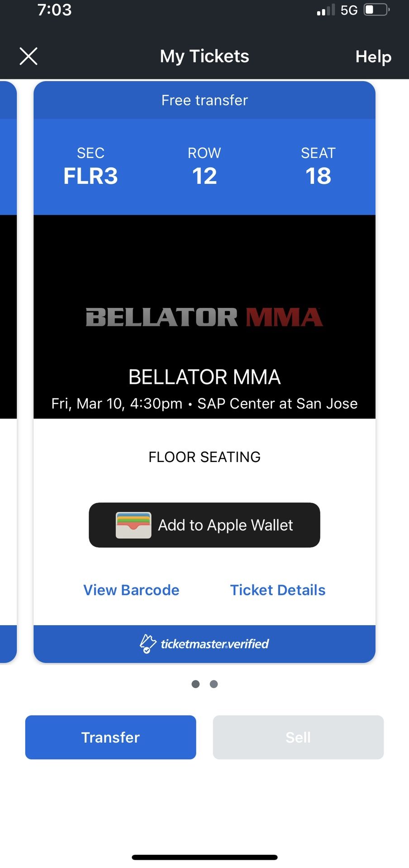Viewport: 409px width, 868px height.
Task: Tap the home indicator bar
Action: pos(204,857)
